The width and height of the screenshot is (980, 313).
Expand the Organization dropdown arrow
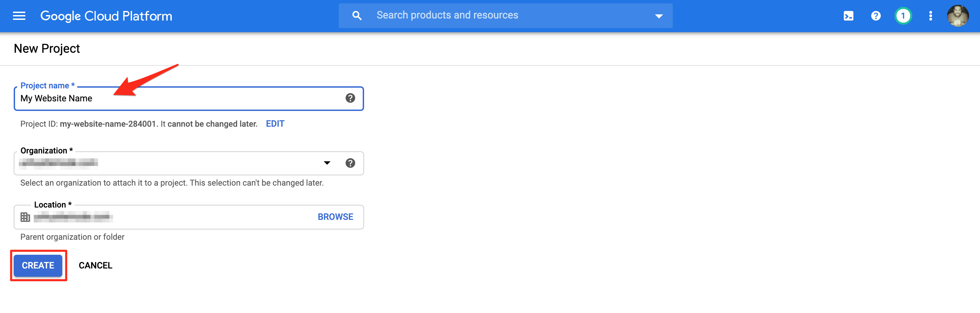coord(327,163)
